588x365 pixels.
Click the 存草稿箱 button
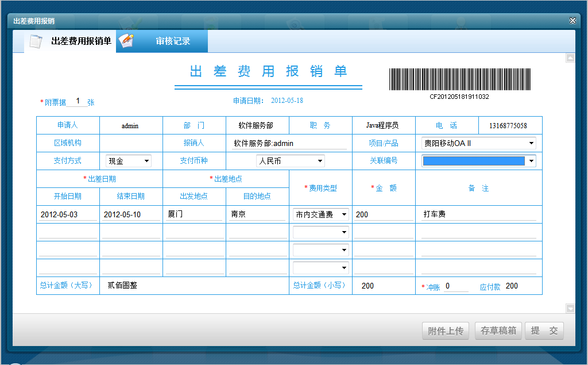[x=498, y=331]
